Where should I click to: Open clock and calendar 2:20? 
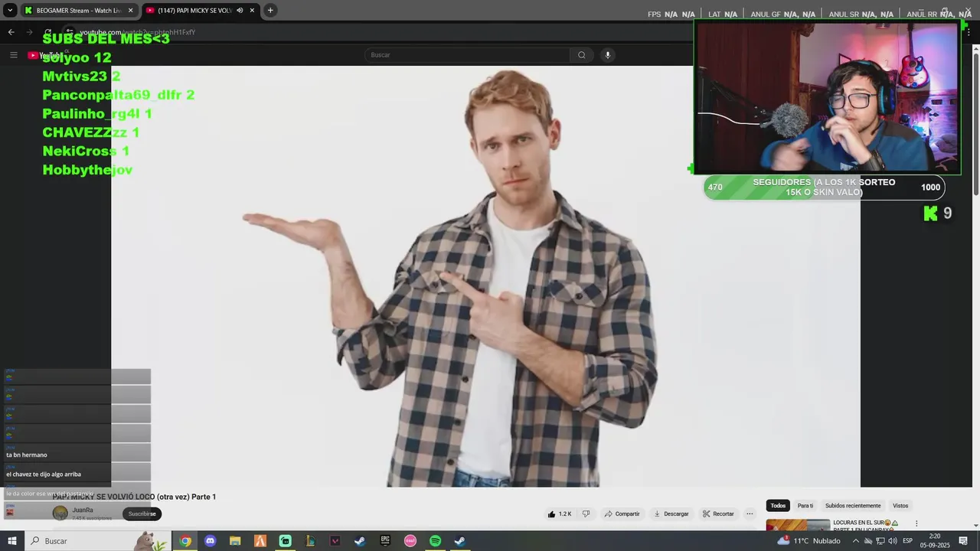[x=935, y=541]
